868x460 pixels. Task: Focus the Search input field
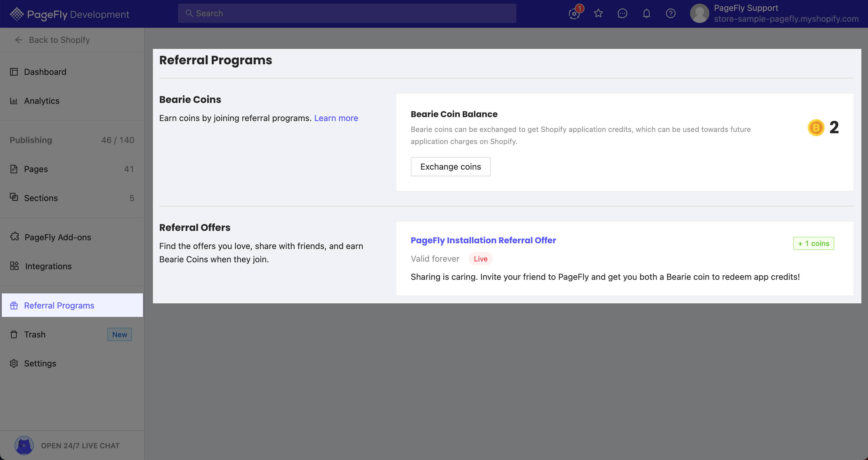click(x=347, y=13)
